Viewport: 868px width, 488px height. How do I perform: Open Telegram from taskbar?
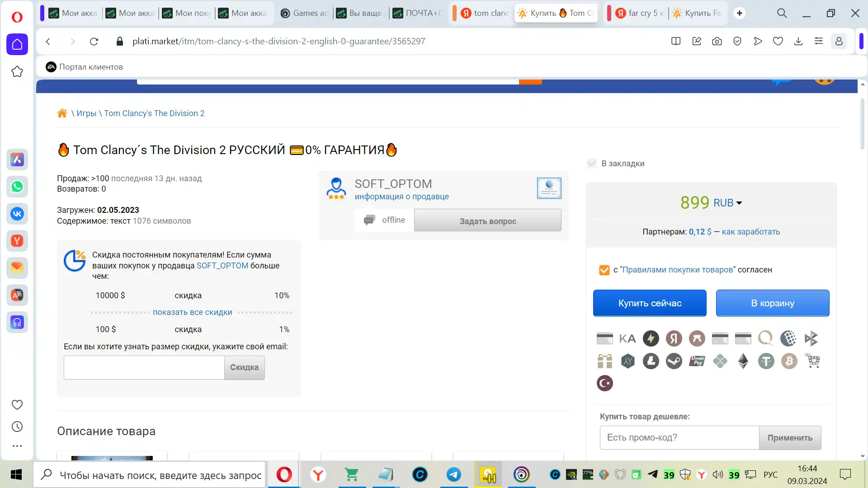[x=454, y=474]
